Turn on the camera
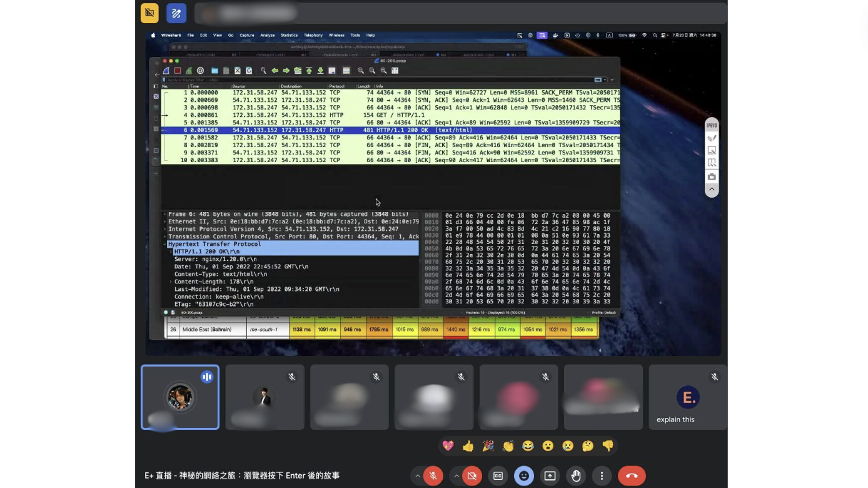Screen dimensions: 868x488 click(472, 476)
